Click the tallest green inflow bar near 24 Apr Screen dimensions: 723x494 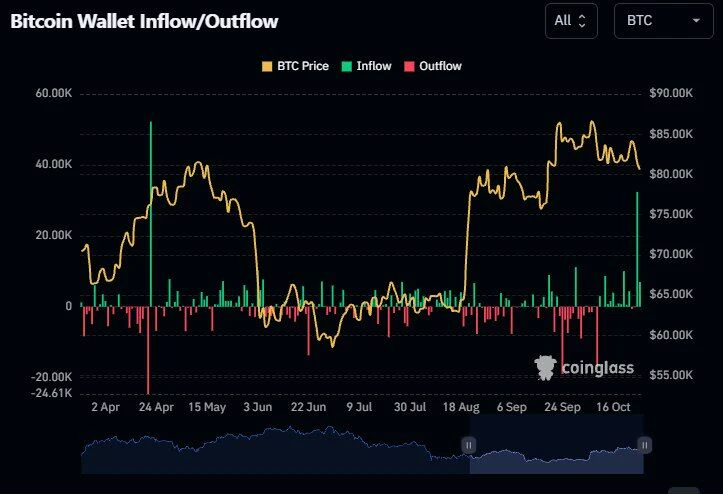click(151, 214)
